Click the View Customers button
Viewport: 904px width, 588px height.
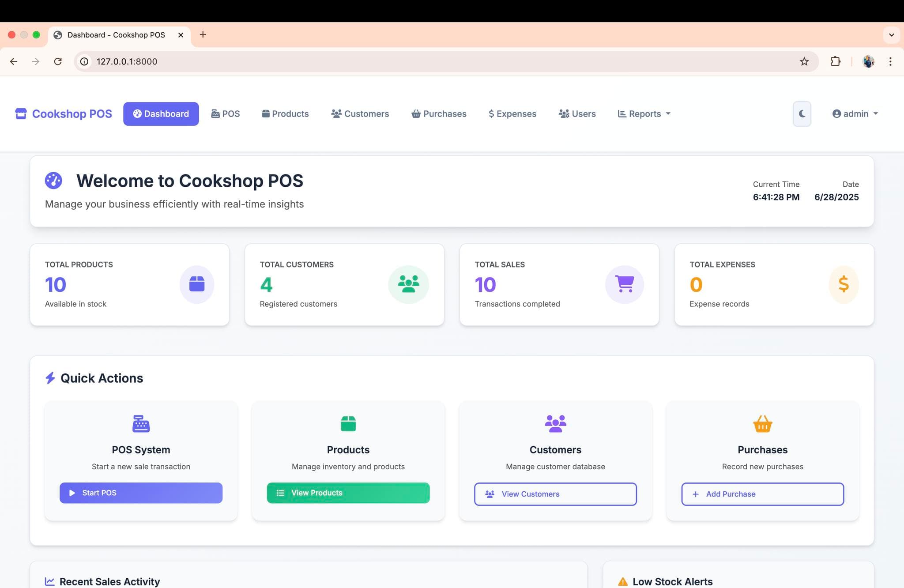coord(555,494)
